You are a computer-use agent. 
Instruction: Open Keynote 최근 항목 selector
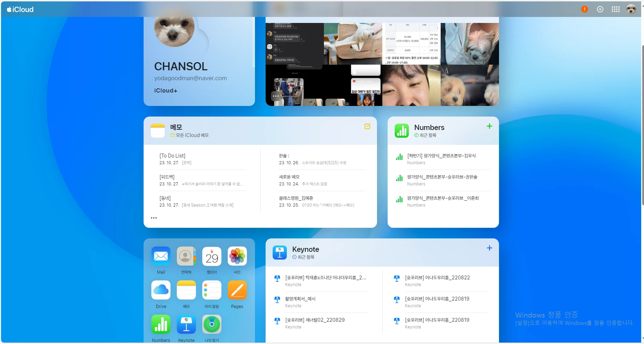coord(303,257)
